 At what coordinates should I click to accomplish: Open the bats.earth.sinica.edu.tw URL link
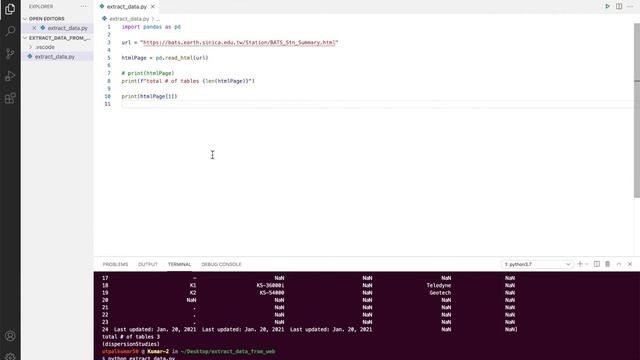tap(239, 42)
